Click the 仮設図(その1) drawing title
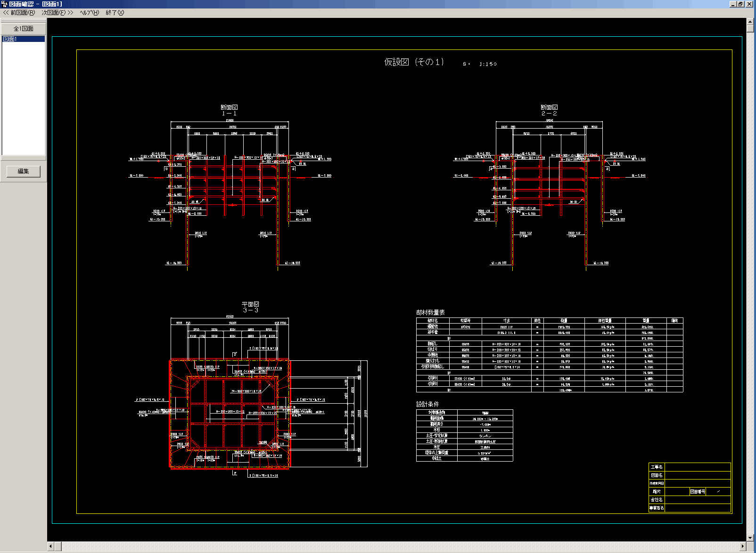The image size is (756, 553). pos(414,62)
